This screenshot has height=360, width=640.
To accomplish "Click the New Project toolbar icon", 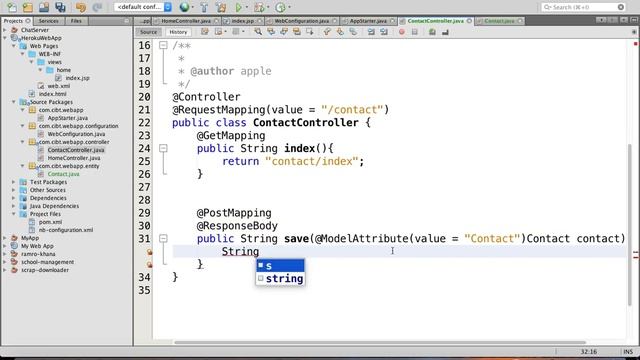I will pos(28,7).
